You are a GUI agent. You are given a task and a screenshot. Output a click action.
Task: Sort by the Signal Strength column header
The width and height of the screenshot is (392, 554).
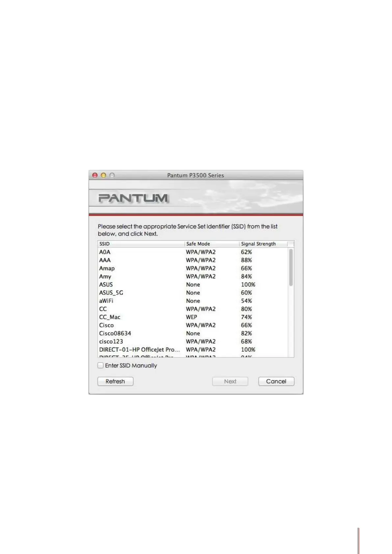click(x=263, y=244)
